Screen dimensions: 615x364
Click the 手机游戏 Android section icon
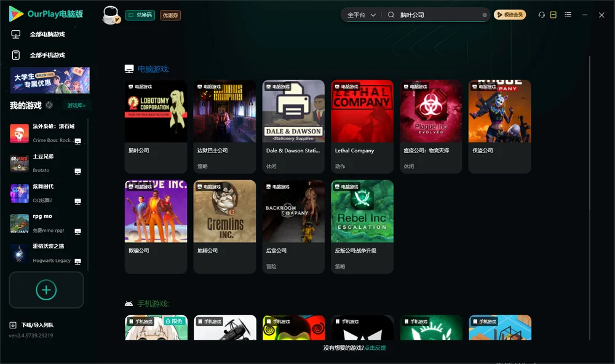(129, 304)
